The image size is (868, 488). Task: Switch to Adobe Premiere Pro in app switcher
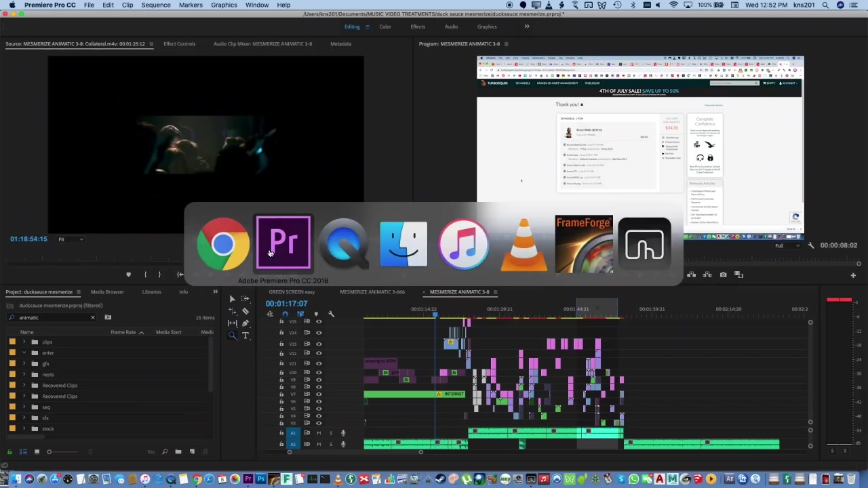tap(283, 243)
